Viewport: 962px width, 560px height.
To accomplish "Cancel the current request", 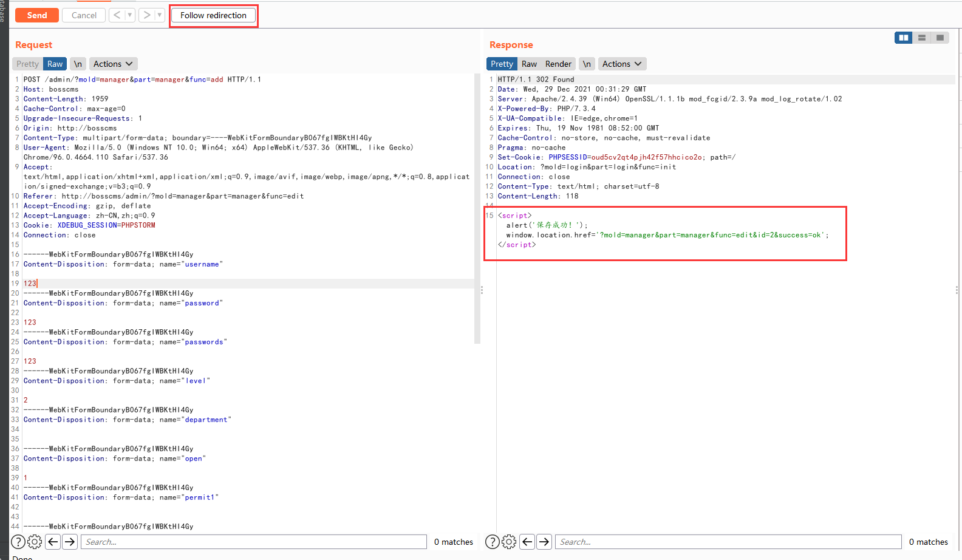I will 84,15.
